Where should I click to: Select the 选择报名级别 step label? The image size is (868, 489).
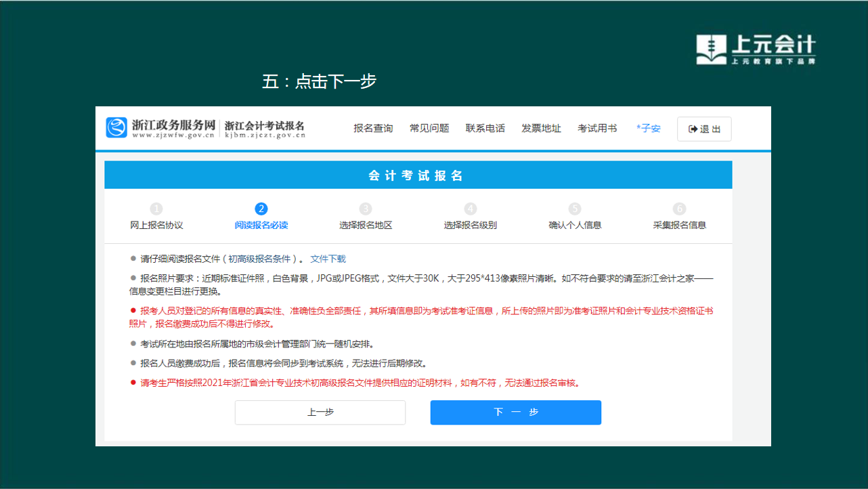471,226
